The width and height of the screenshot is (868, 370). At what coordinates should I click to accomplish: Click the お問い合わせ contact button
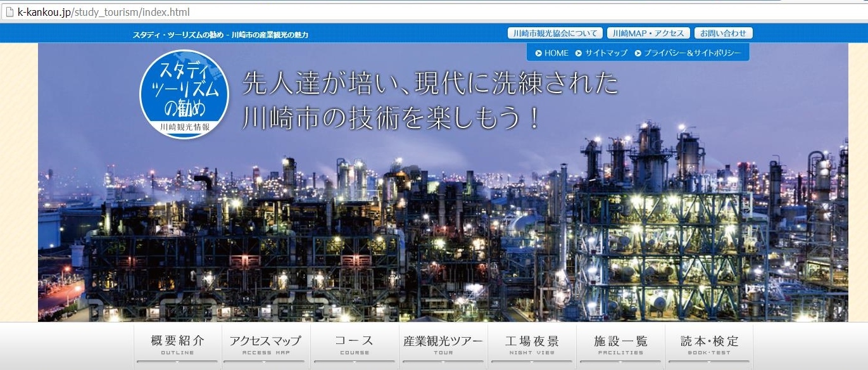click(x=723, y=34)
